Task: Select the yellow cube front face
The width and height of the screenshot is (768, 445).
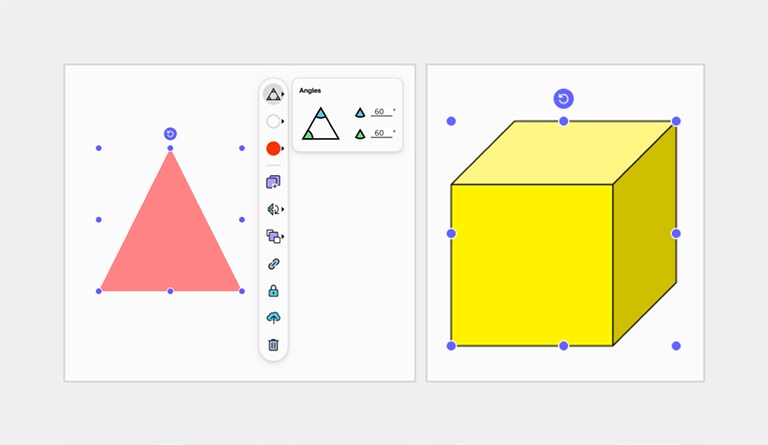Action: [531, 264]
